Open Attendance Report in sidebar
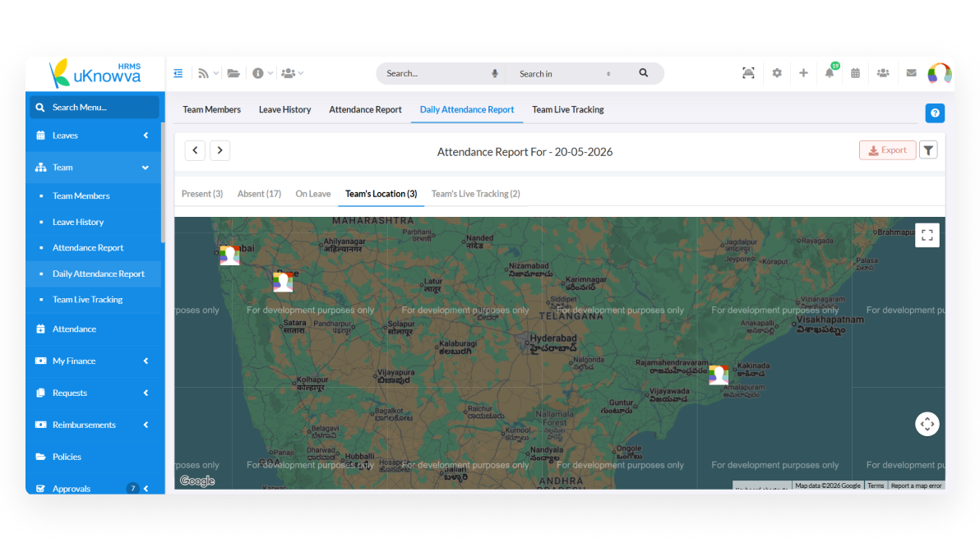This screenshot has height=552, width=980. click(88, 248)
